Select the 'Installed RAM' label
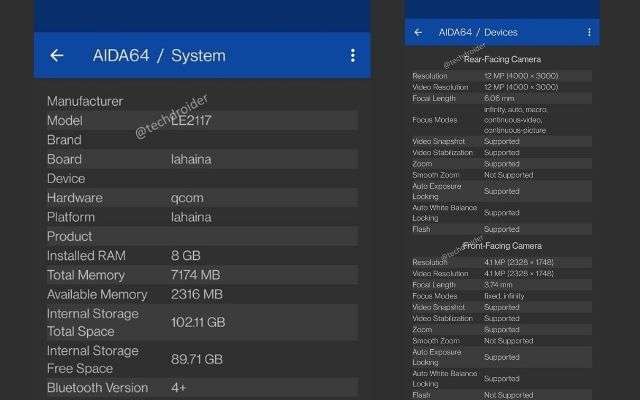Screen dimensions: 640x400 (86, 256)
